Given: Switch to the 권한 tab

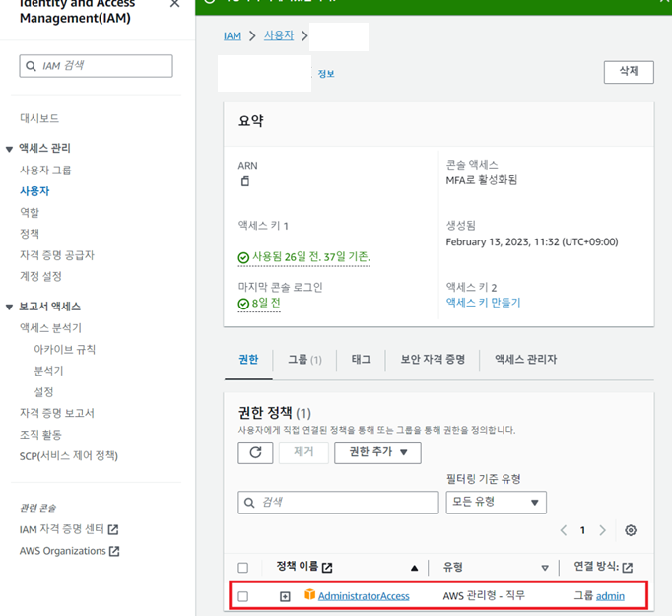Looking at the screenshot, I should [x=248, y=359].
